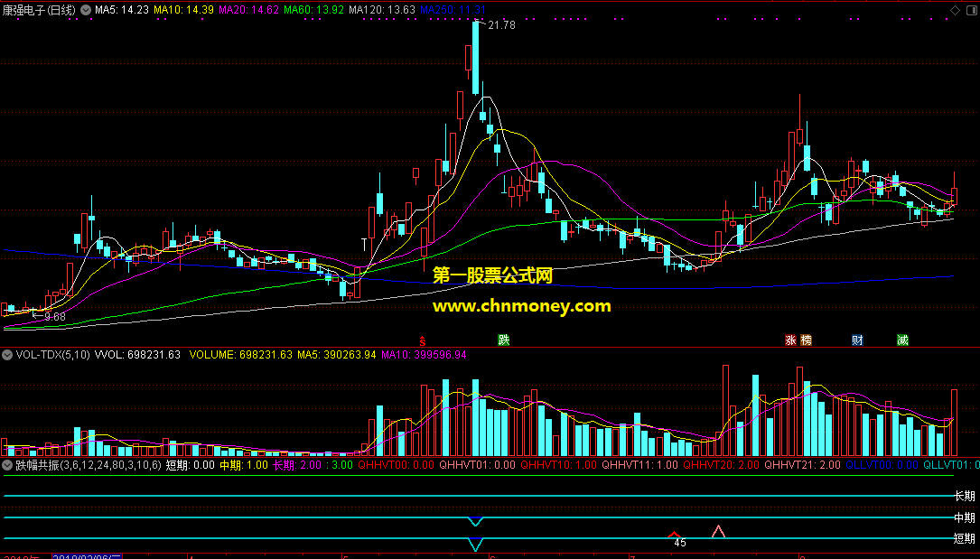Click the 短期: 0.00 value in header
This screenshot has width=980, height=559.
[x=190, y=465]
